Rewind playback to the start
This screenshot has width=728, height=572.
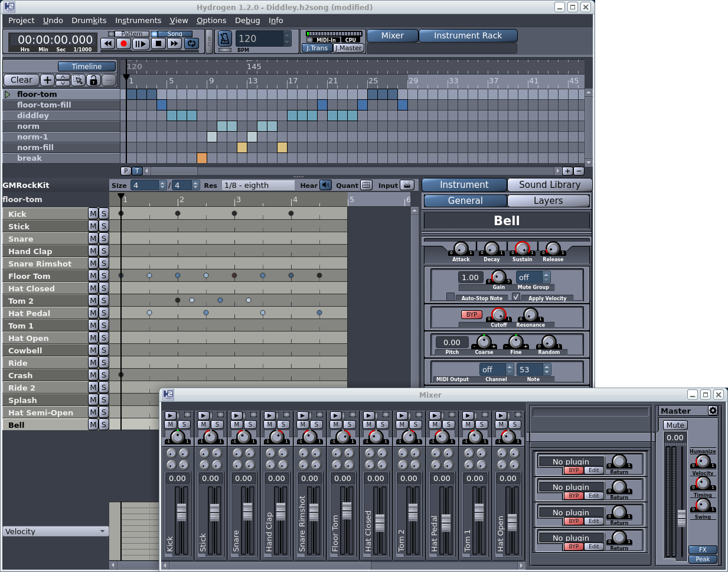point(108,43)
